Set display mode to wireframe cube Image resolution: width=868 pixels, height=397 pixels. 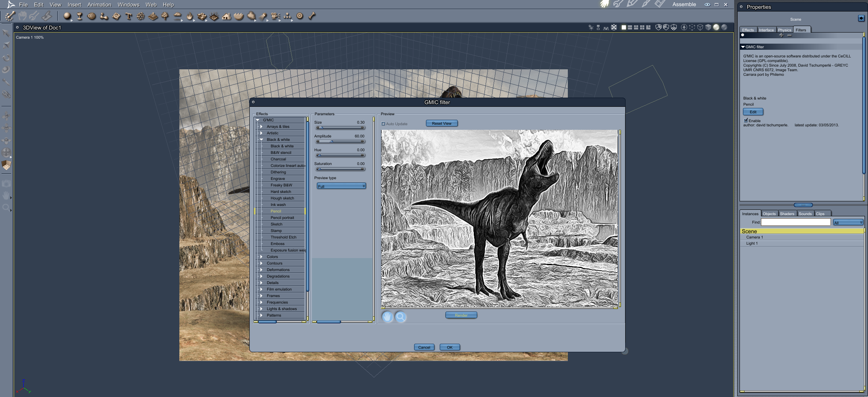(700, 27)
